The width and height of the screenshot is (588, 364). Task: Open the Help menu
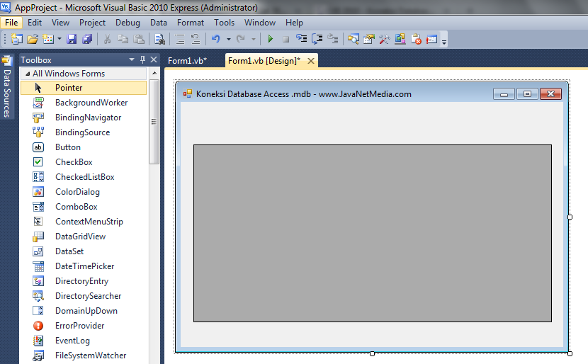coord(294,23)
